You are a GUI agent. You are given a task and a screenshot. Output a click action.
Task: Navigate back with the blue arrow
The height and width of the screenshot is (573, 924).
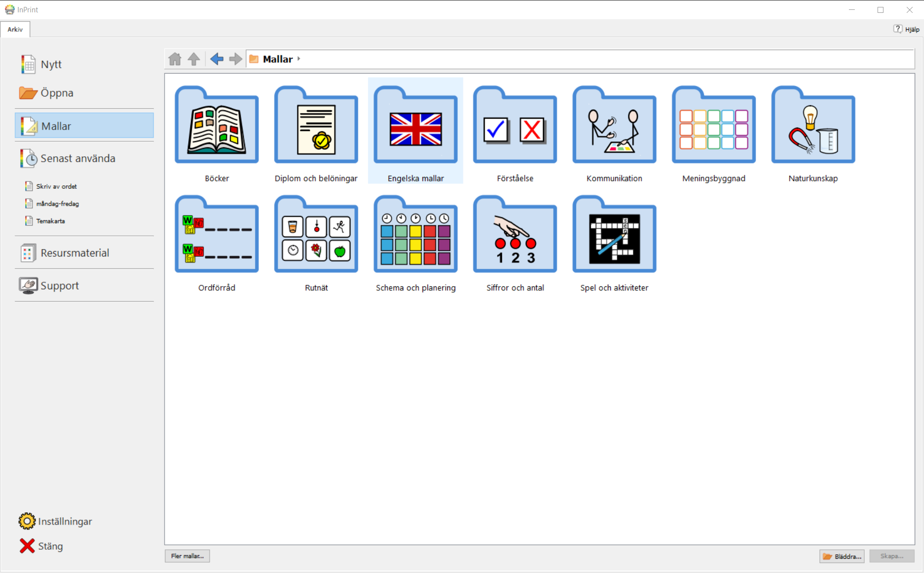point(216,59)
